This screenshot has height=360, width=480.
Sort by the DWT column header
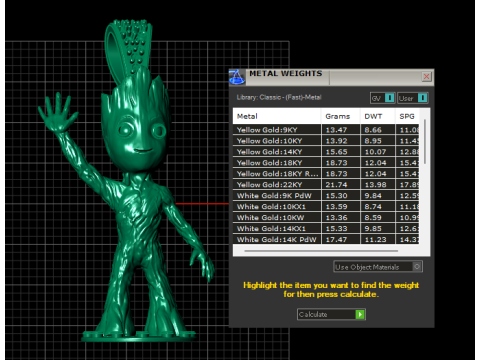click(378, 116)
